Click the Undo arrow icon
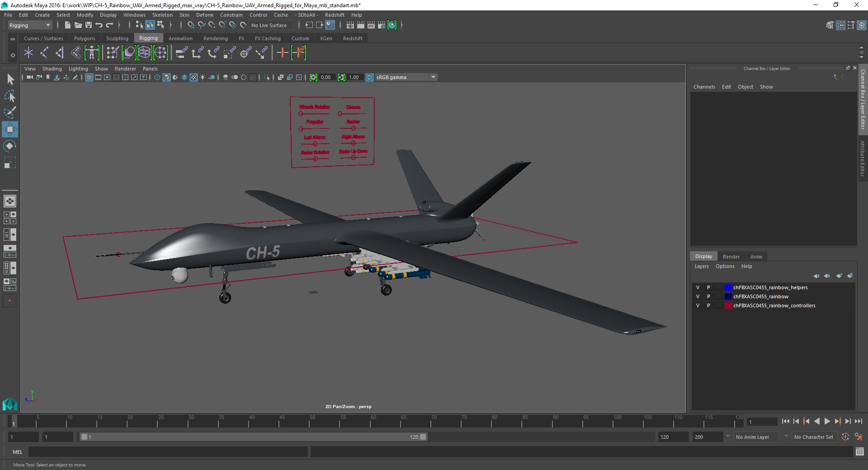The width and height of the screenshot is (868, 470). tap(99, 25)
